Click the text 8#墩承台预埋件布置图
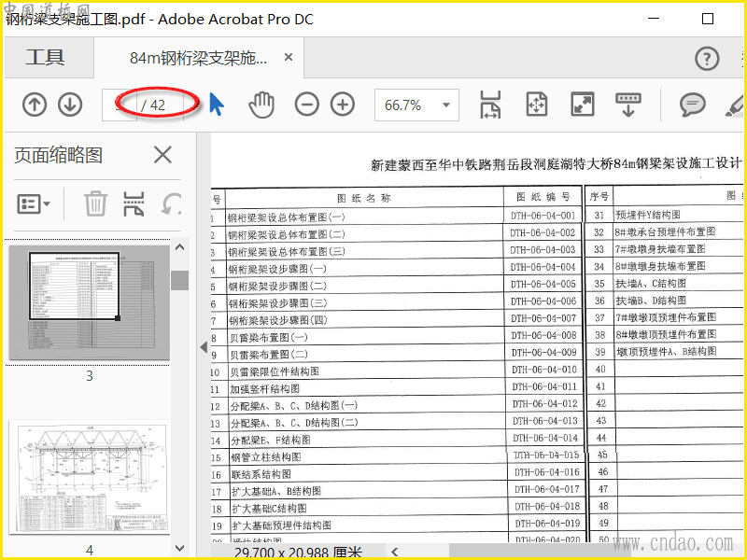 (x=665, y=231)
